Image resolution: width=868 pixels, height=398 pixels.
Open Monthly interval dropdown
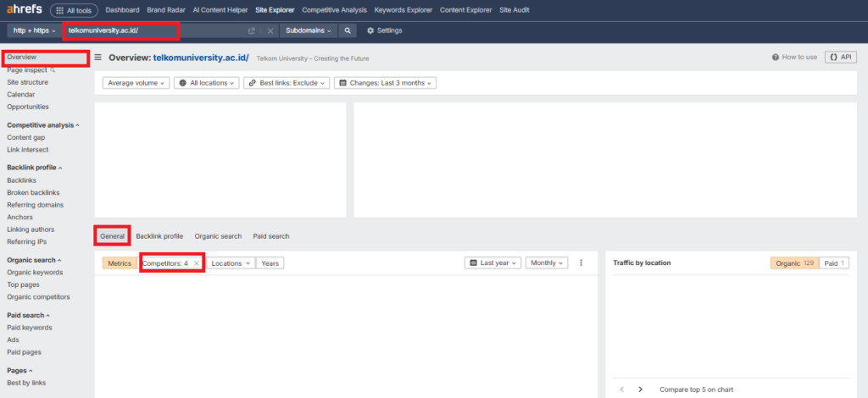[x=547, y=263]
